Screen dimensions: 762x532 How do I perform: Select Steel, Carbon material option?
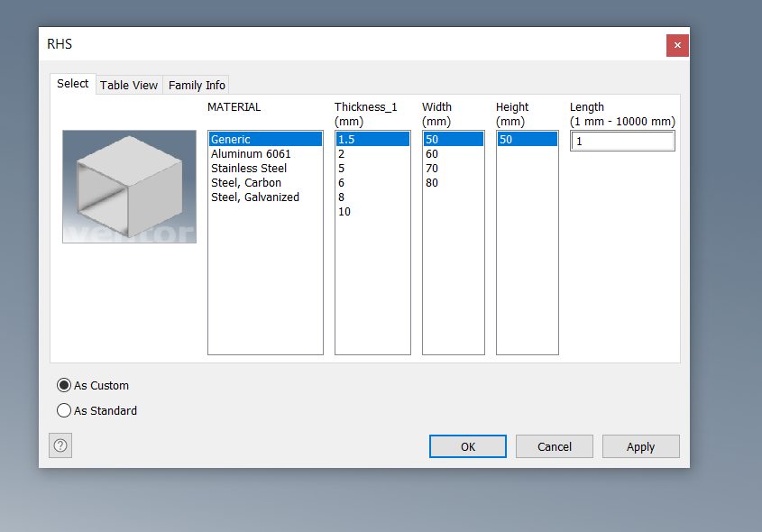pos(244,182)
